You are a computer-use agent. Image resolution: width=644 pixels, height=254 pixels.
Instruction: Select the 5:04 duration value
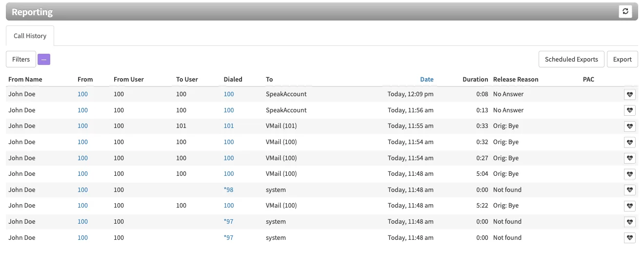coord(482,173)
